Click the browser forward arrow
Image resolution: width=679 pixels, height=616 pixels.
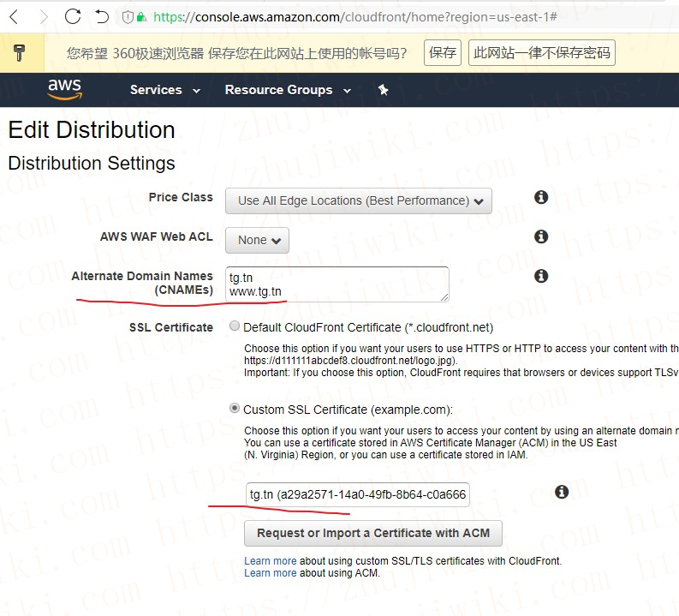click(x=43, y=16)
